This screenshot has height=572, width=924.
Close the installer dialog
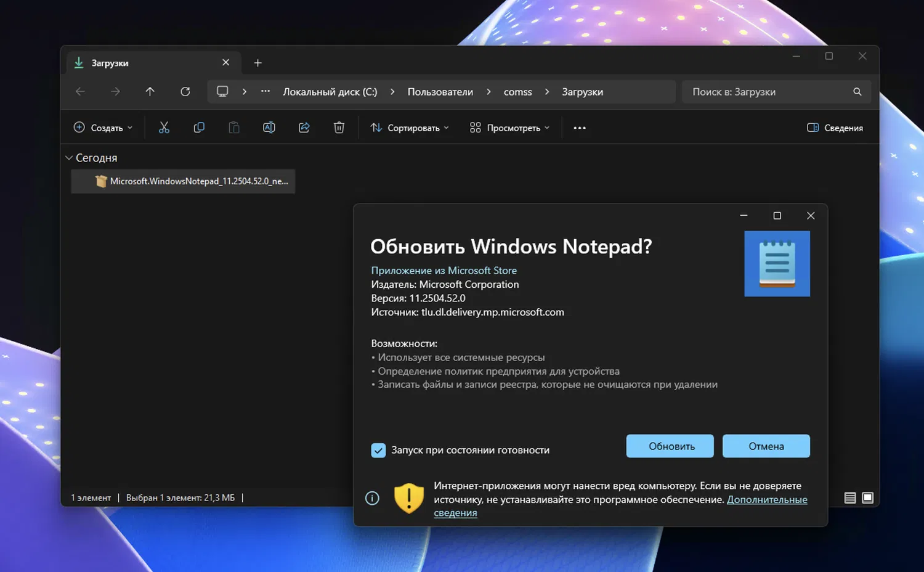(x=811, y=216)
